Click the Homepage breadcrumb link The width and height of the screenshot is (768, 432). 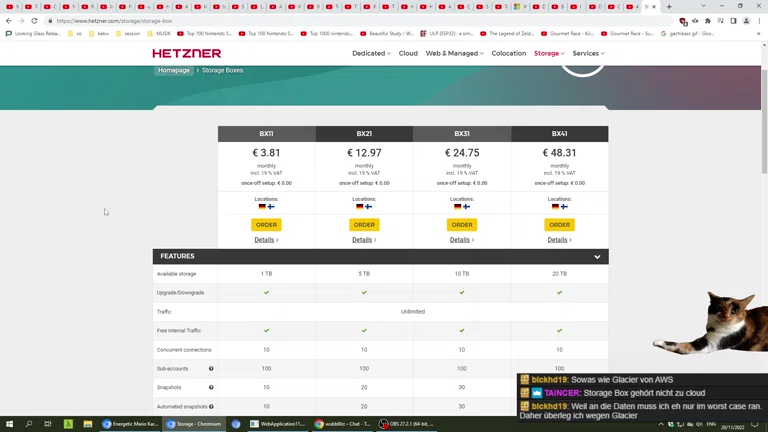173,71
